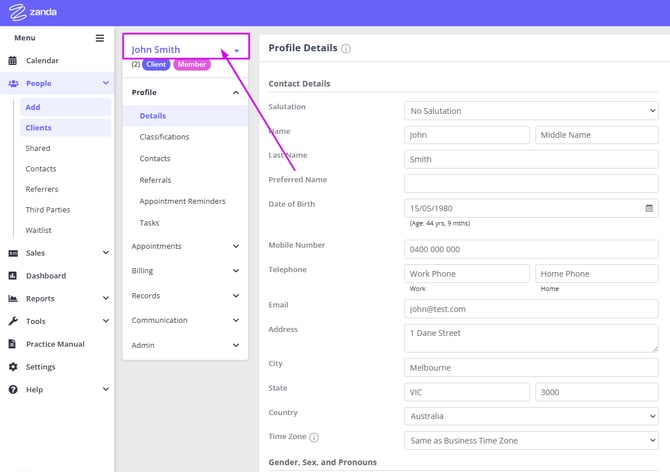The width and height of the screenshot is (670, 472).
Task: Click the Time Zone info icon
Action: point(314,438)
